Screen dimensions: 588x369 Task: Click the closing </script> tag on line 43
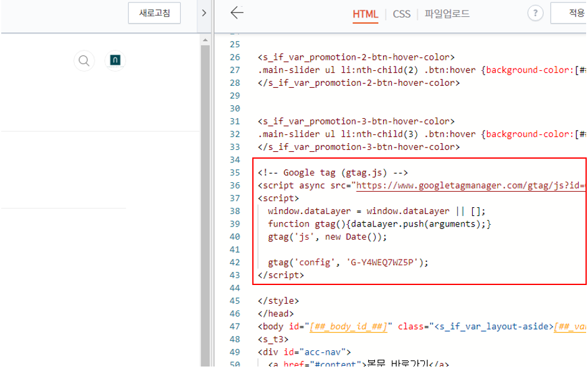click(x=281, y=275)
